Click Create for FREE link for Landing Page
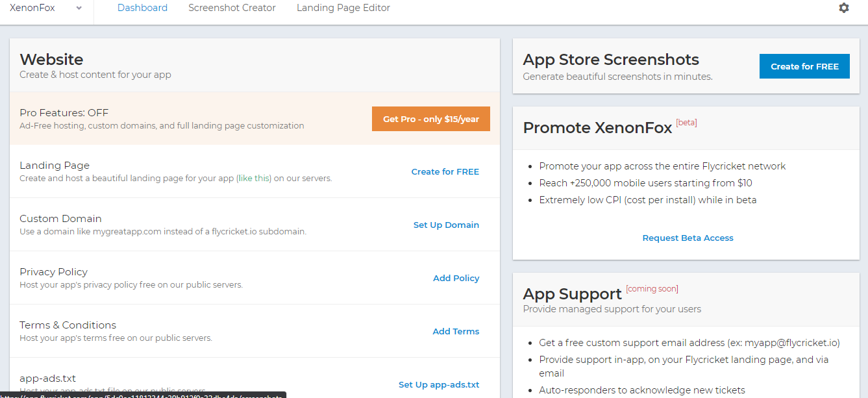This screenshot has width=868, height=398. click(445, 172)
